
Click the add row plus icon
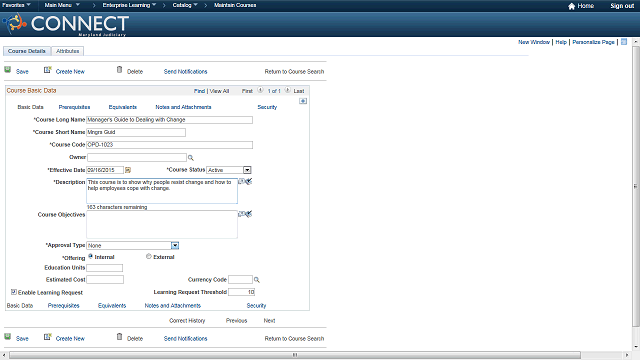[303, 101]
